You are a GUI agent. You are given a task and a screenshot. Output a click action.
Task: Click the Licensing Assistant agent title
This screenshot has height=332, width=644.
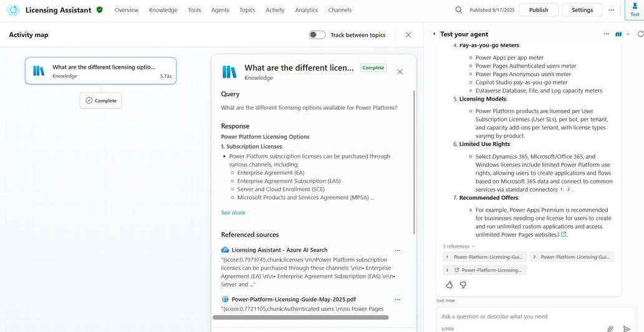click(59, 10)
